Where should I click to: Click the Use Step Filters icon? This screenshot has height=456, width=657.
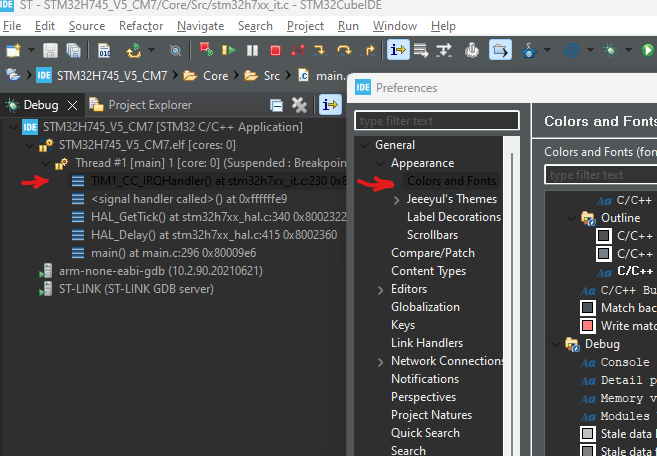[x=444, y=50]
